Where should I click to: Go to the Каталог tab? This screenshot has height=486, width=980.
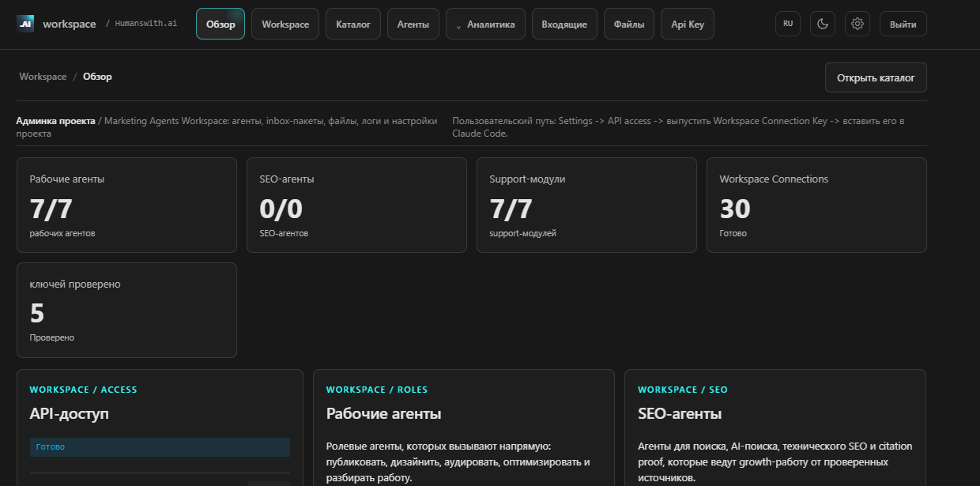[353, 24]
